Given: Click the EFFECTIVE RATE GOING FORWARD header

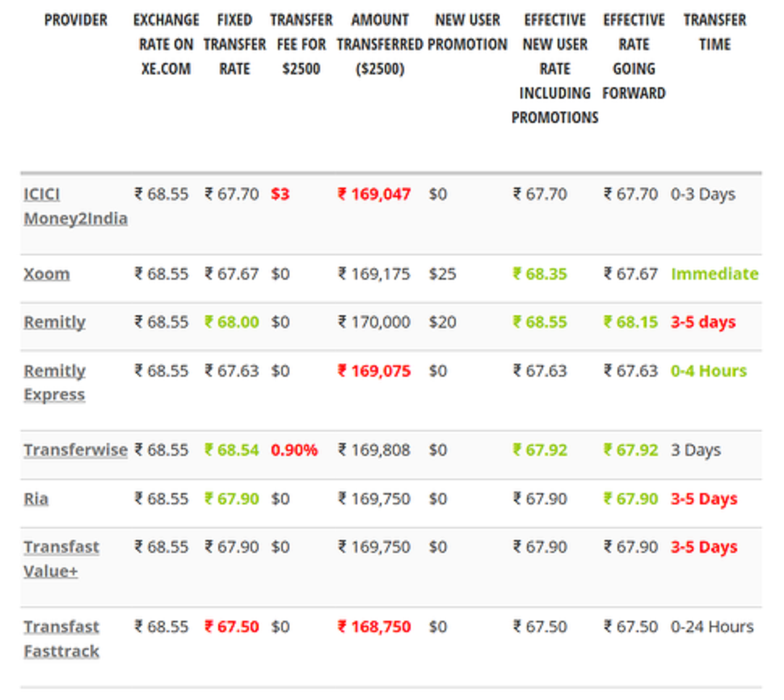Looking at the screenshot, I should [x=634, y=57].
